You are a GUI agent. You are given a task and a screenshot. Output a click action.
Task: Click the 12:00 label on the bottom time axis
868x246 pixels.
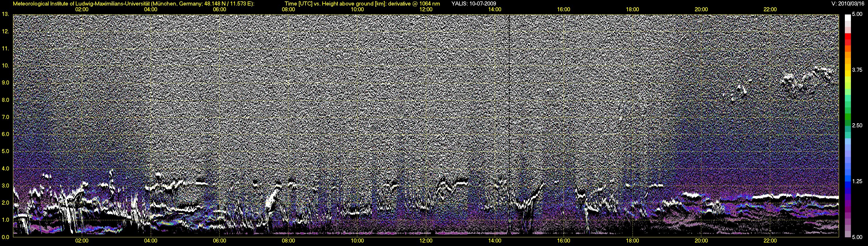426,241
